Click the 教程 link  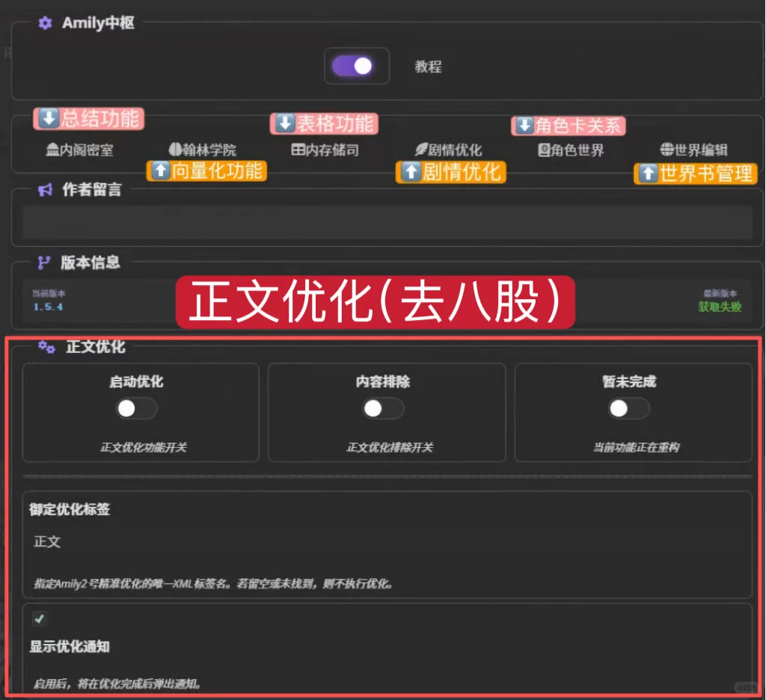(x=429, y=66)
